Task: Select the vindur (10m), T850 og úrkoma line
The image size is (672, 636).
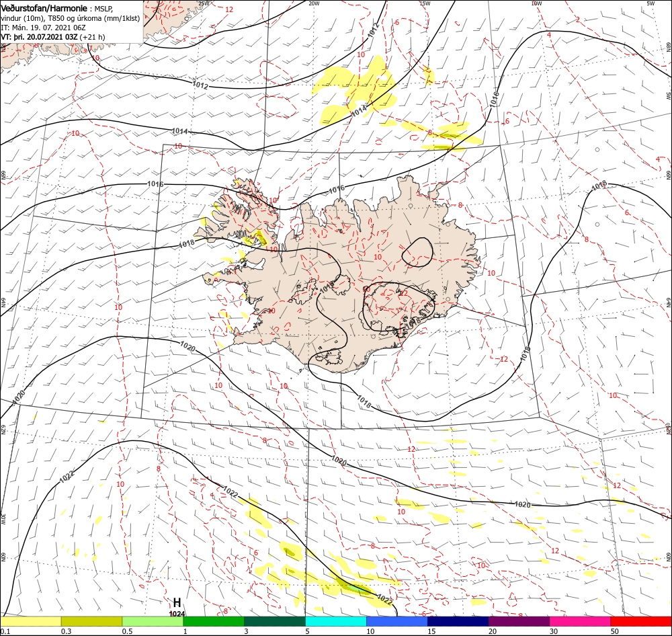Action: 71,18
